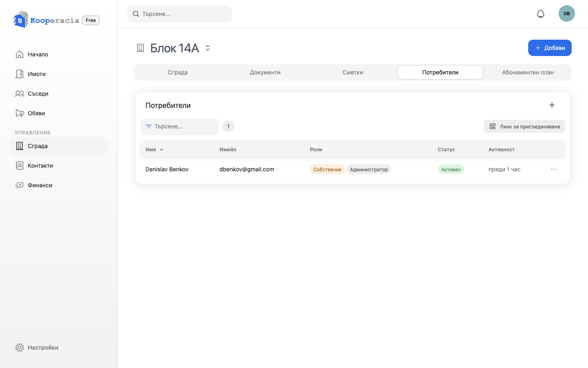The image size is (588, 368).
Task: Open the notifications bell
Action: [x=541, y=14]
